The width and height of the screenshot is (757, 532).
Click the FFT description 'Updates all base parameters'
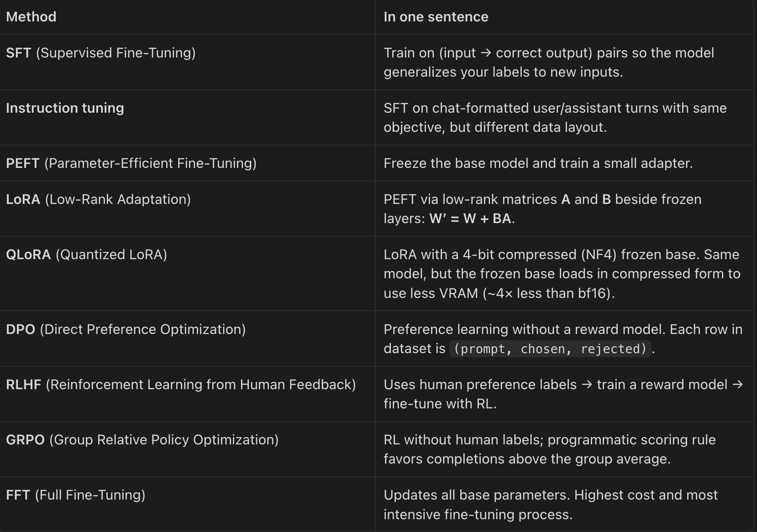click(551, 505)
